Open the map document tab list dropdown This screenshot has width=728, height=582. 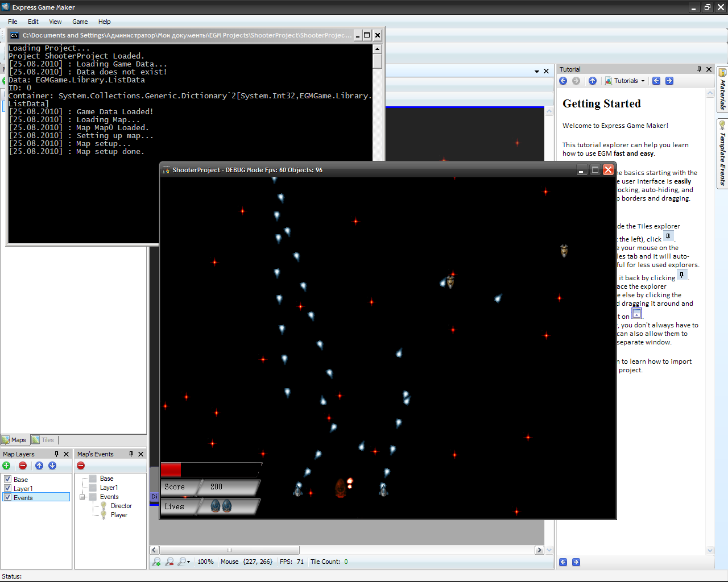tap(536, 72)
